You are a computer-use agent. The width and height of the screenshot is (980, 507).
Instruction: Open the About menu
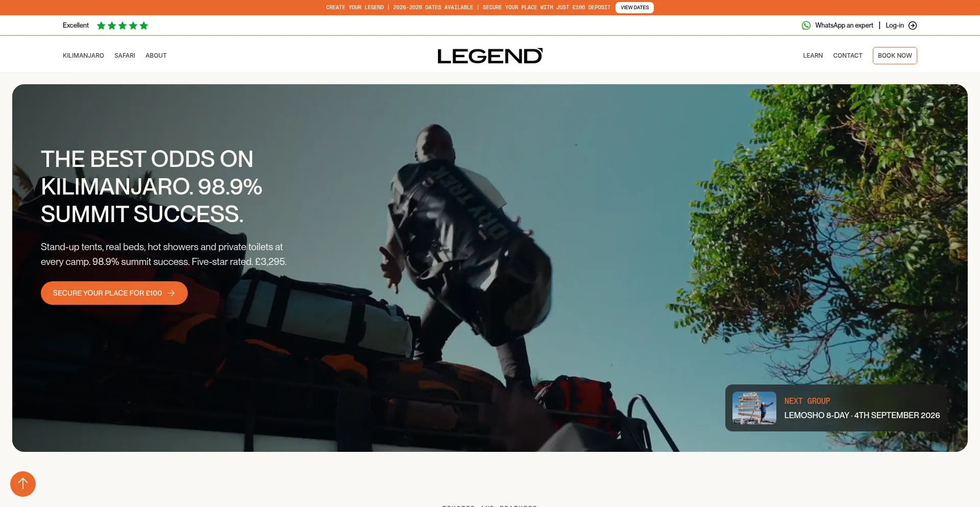156,56
